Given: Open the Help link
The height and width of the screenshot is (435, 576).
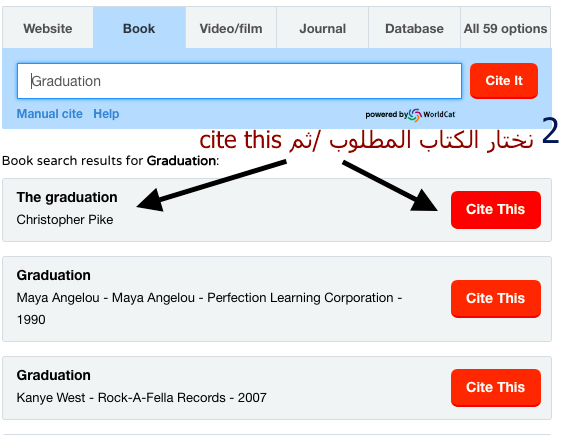Looking at the screenshot, I should coord(106,114).
